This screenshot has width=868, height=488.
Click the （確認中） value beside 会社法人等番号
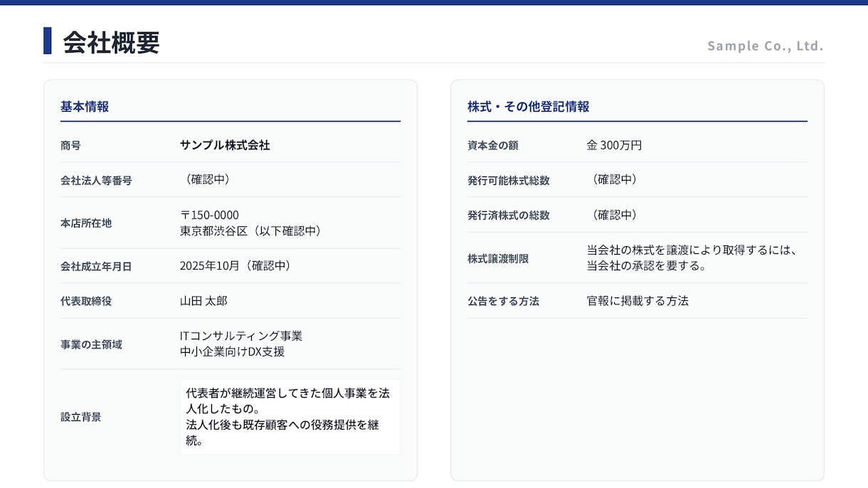point(208,179)
